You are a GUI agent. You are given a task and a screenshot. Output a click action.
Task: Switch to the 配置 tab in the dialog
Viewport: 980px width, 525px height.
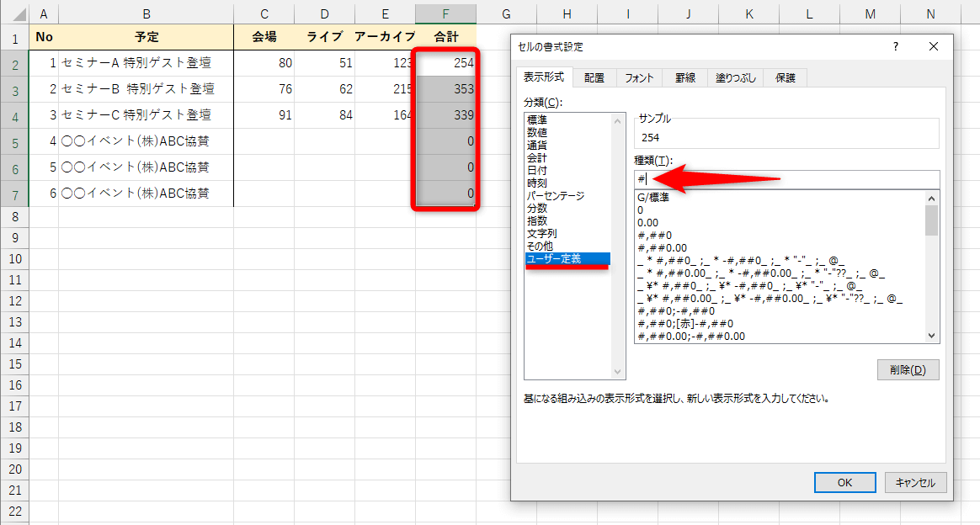point(594,77)
